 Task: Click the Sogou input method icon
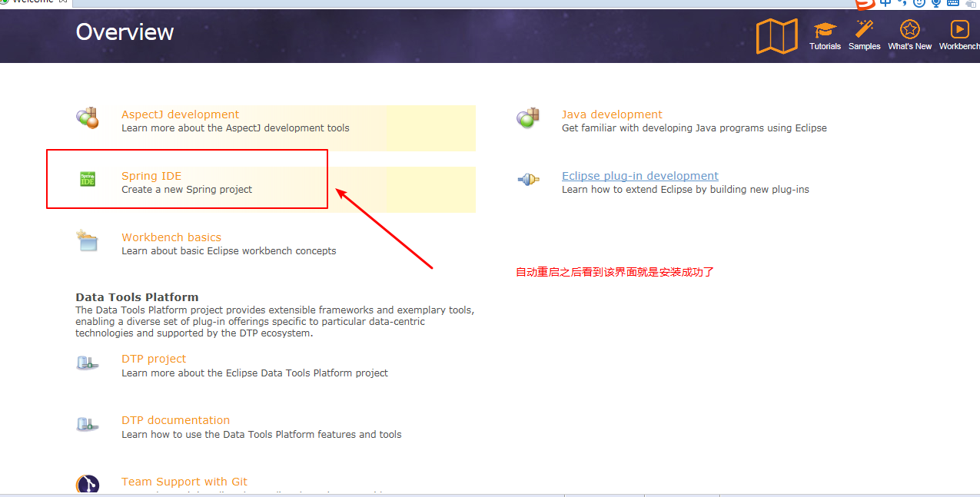pyautogui.click(x=865, y=3)
